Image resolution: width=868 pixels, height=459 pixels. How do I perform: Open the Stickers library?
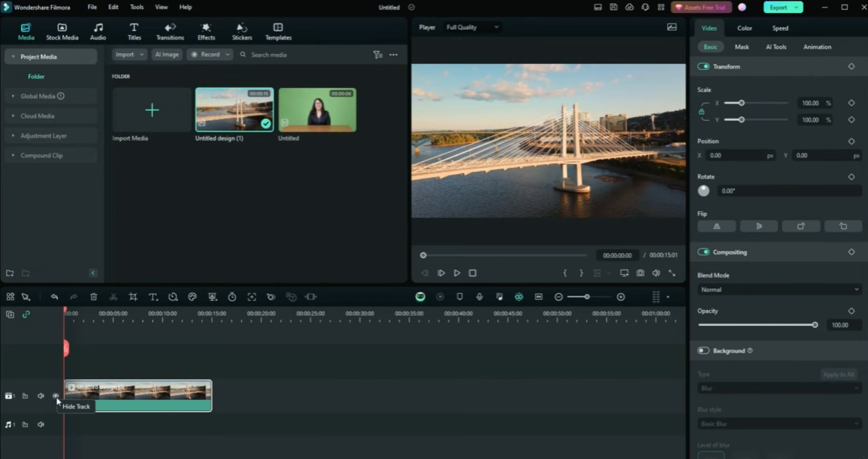(x=242, y=31)
